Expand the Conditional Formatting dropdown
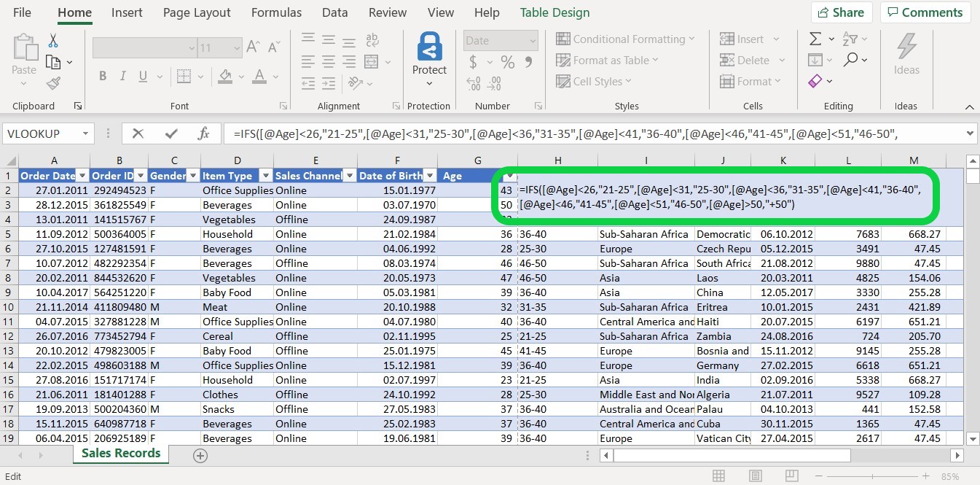 coord(625,39)
